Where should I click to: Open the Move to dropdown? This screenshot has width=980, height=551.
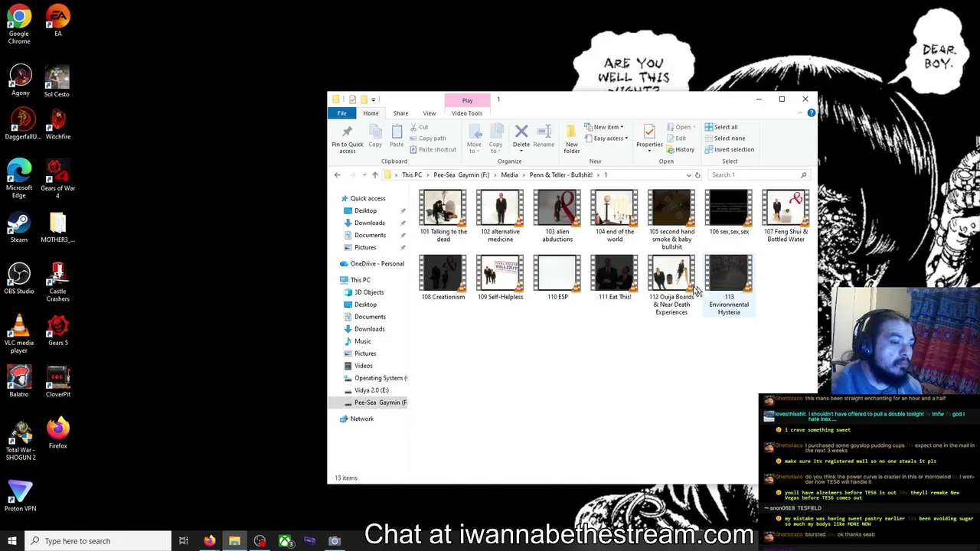474,139
